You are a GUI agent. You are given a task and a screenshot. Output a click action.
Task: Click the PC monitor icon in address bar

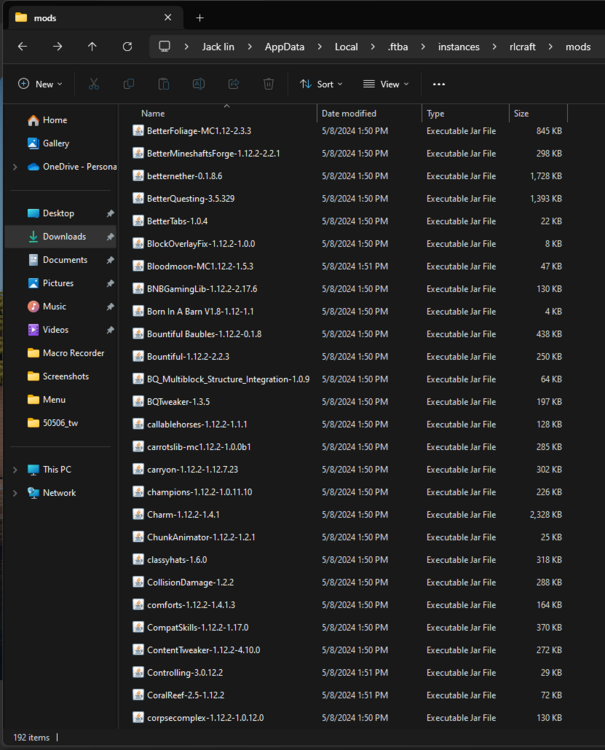coord(165,46)
